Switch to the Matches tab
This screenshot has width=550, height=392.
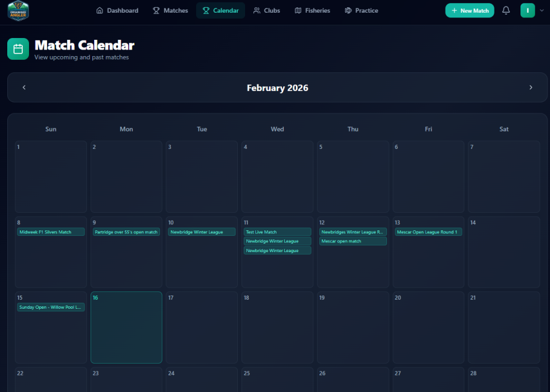pyautogui.click(x=170, y=10)
